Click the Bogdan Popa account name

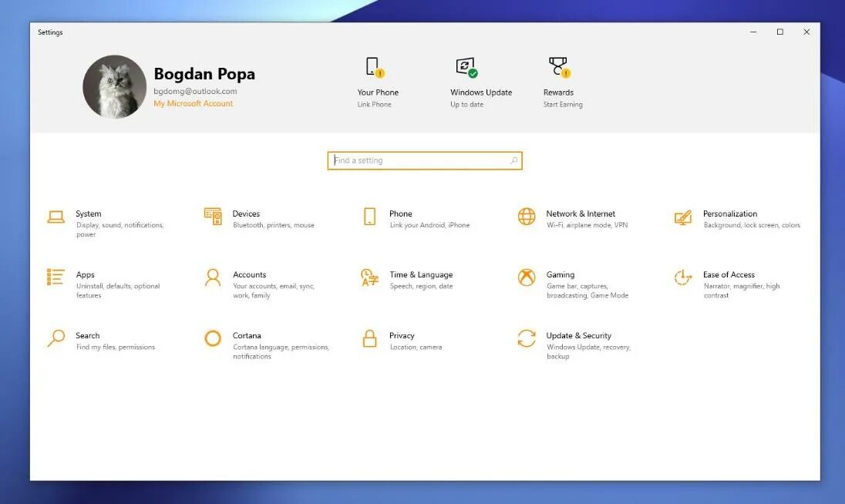(204, 74)
